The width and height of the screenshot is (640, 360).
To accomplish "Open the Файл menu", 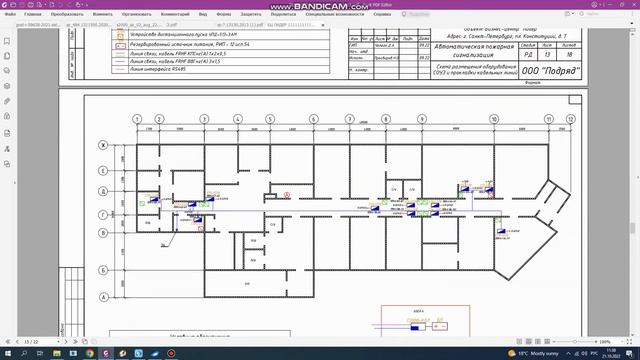I will (x=10, y=14).
